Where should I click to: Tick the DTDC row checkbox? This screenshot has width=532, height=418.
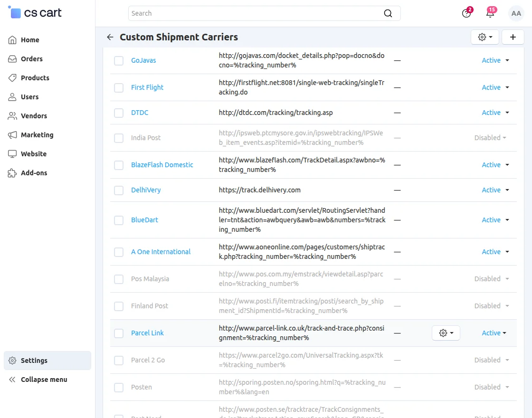pos(119,113)
